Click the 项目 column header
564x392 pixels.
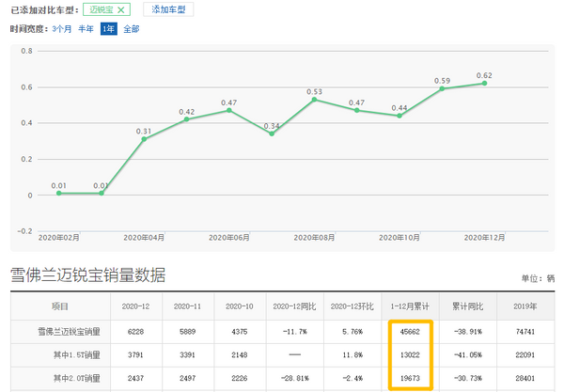(60, 306)
